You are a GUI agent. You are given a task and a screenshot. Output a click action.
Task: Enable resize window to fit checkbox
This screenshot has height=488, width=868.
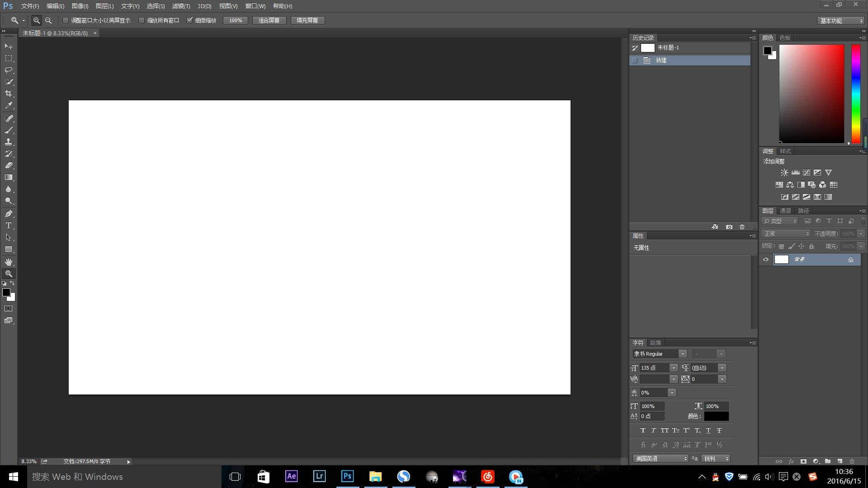(66, 20)
